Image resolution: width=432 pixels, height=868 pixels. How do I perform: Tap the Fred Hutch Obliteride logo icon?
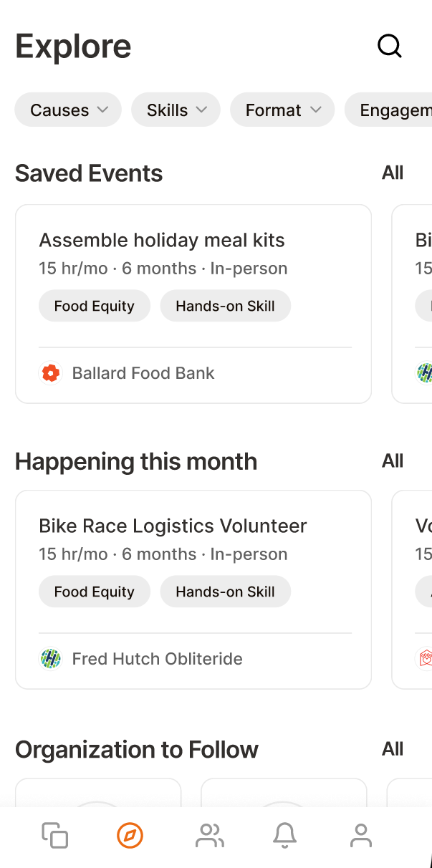tap(50, 659)
